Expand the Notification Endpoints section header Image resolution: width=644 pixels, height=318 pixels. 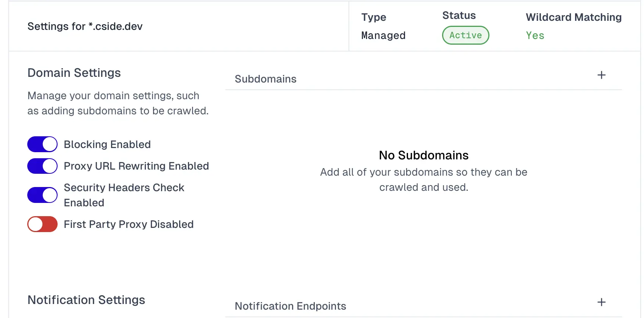point(290,306)
